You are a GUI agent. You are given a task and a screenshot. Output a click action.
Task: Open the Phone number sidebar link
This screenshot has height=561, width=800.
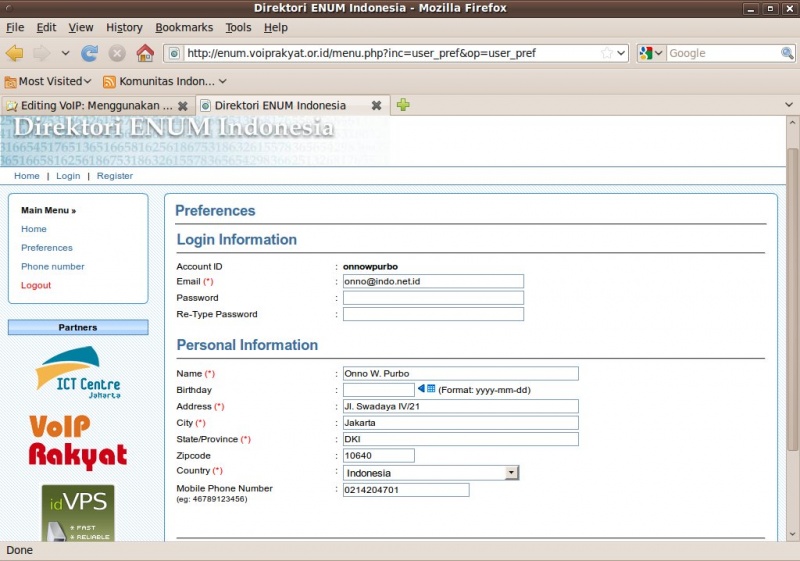coord(53,266)
